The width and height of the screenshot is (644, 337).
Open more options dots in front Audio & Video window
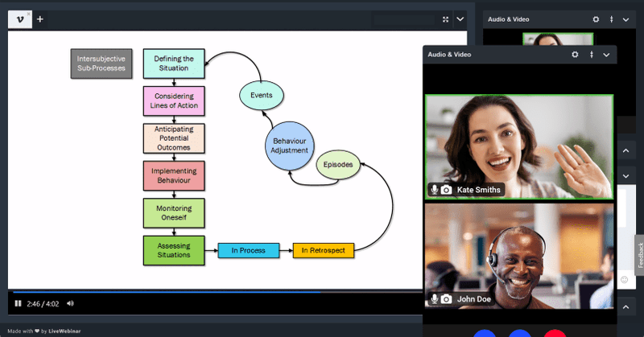(592, 54)
